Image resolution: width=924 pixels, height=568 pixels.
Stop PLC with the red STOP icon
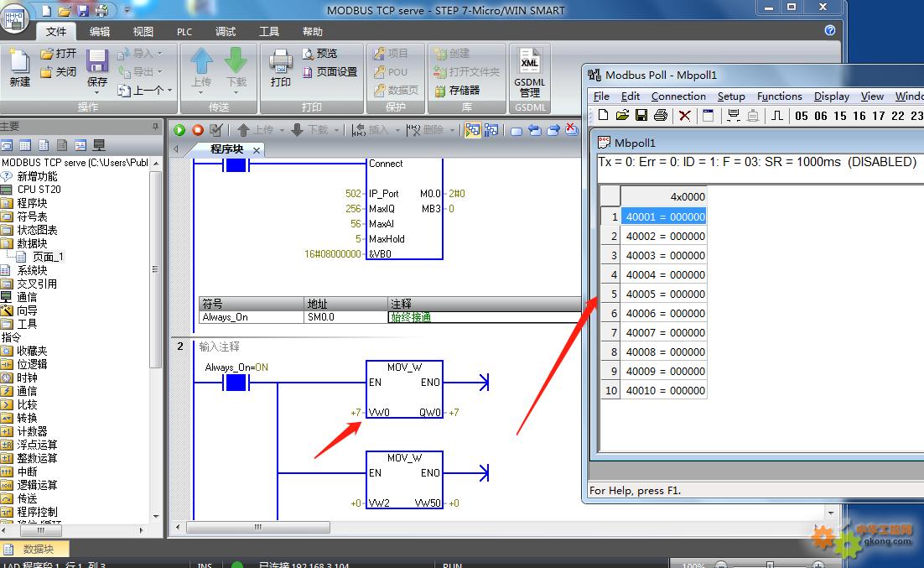[x=198, y=130]
